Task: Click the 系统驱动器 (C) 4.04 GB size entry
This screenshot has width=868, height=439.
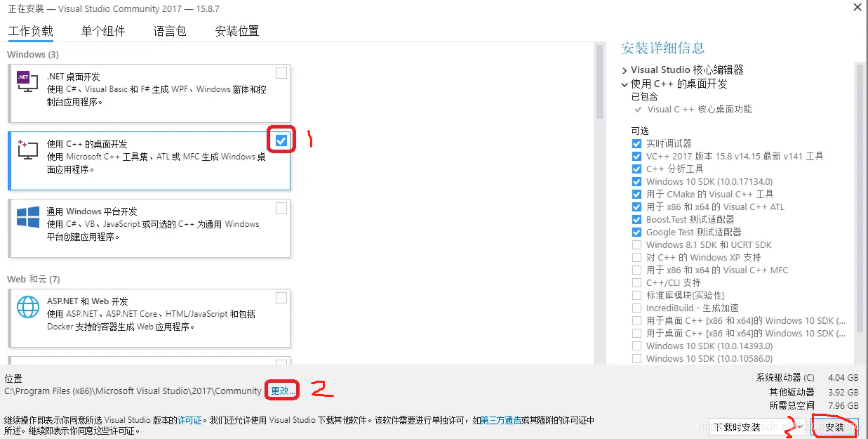Action: click(x=807, y=377)
